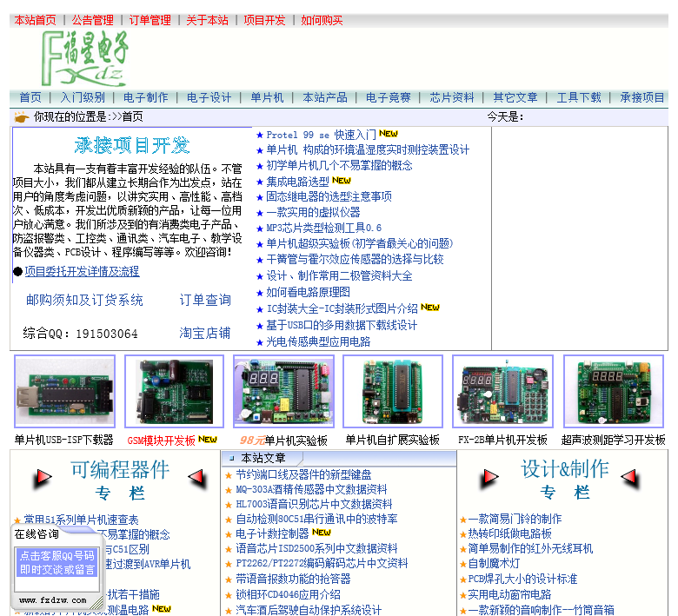
Task: Open 邮购须知及订货系统 link
Action: pos(84,300)
